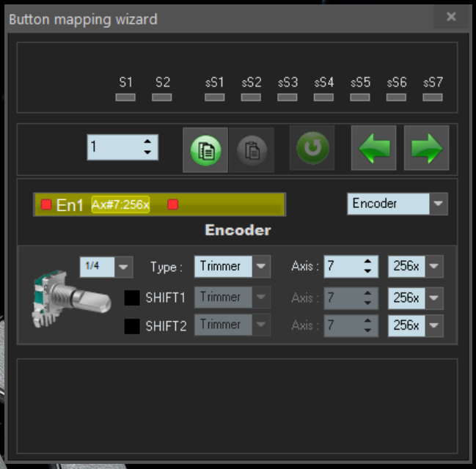Go to previous button with left arrow
This screenshot has width=476, height=469.
click(x=374, y=148)
